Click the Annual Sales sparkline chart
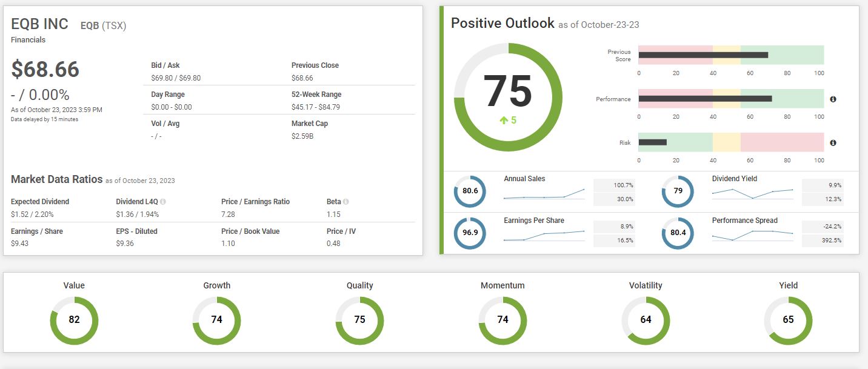Image resolution: width=868 pixels, height=369 pixels. pyautogui.click(x=544, y=194)
